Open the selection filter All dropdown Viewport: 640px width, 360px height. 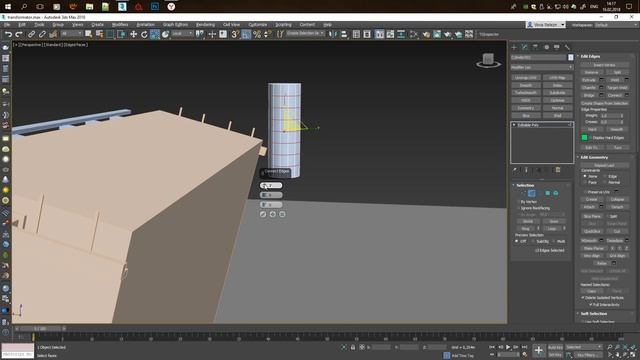tap(71, 34)
